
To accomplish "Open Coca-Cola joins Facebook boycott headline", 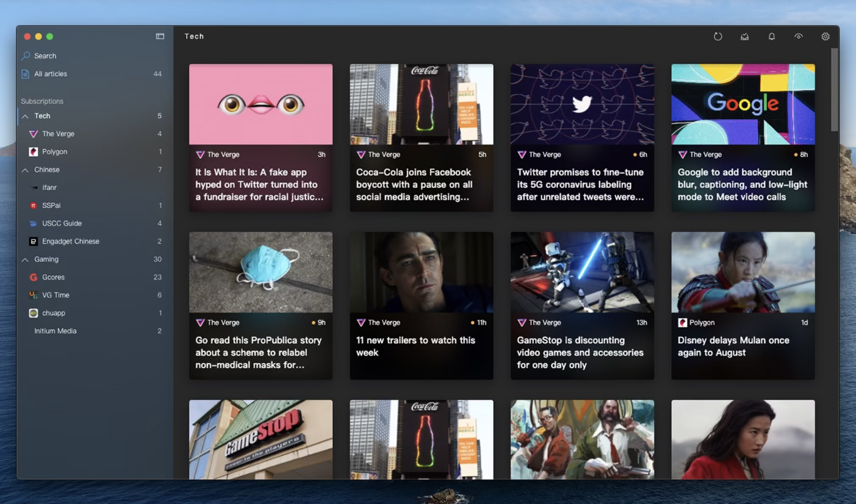I will [414, 184].
